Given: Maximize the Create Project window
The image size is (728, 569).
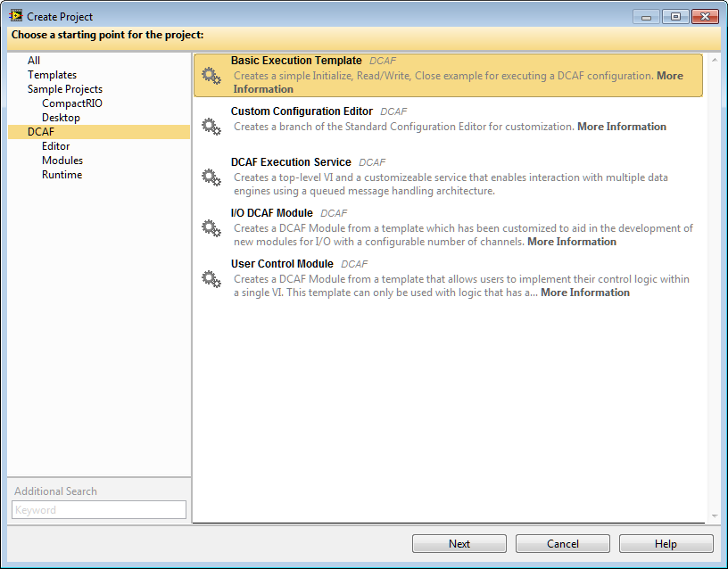Looking at the screenshot, I should point(675,17).
